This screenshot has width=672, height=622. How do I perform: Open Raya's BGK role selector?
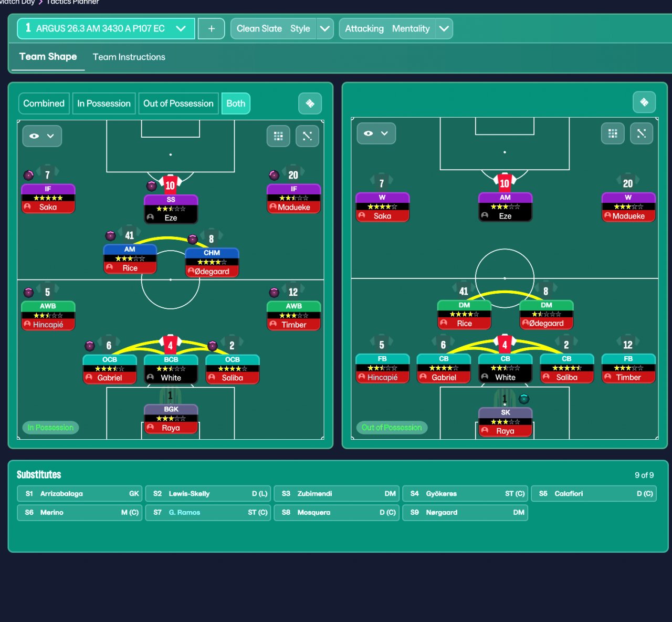(x=171, y=409)
